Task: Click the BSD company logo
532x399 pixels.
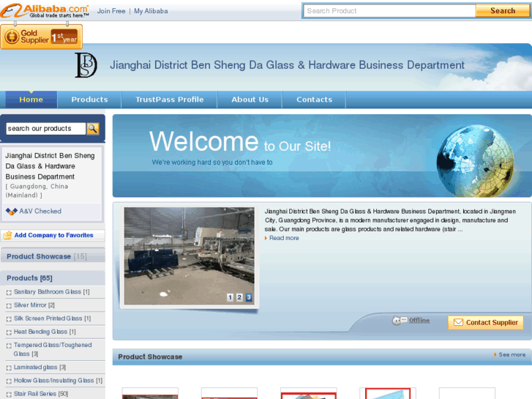Action: click(86, 65)
